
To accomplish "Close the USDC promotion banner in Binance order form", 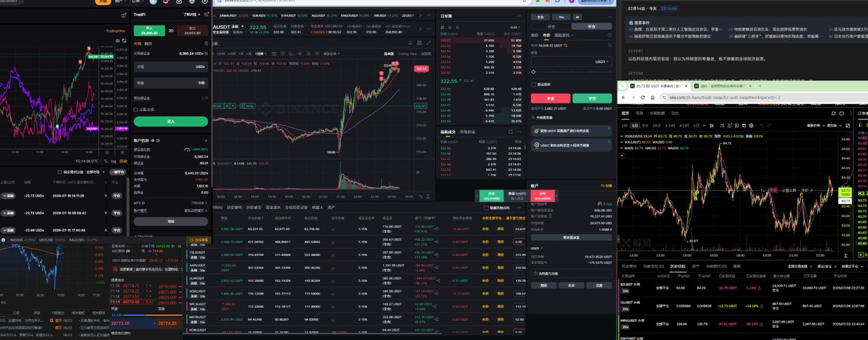I will click(x=609, y=142).
